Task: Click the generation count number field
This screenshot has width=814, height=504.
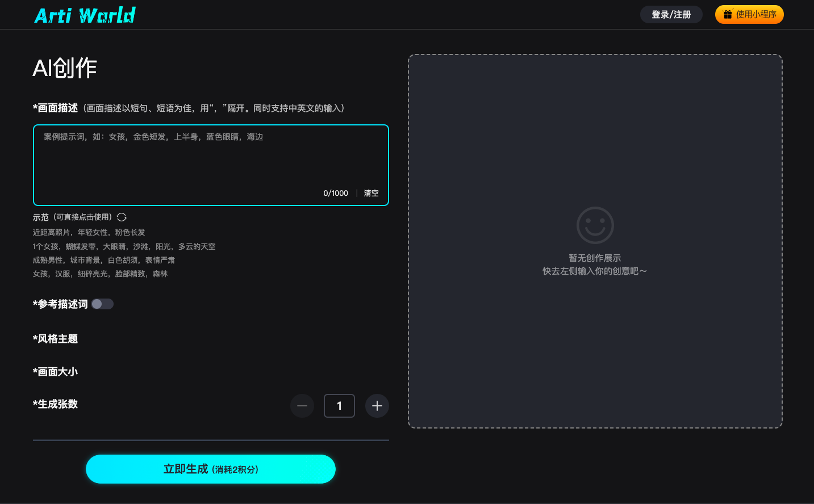Action: coord(339,406)
